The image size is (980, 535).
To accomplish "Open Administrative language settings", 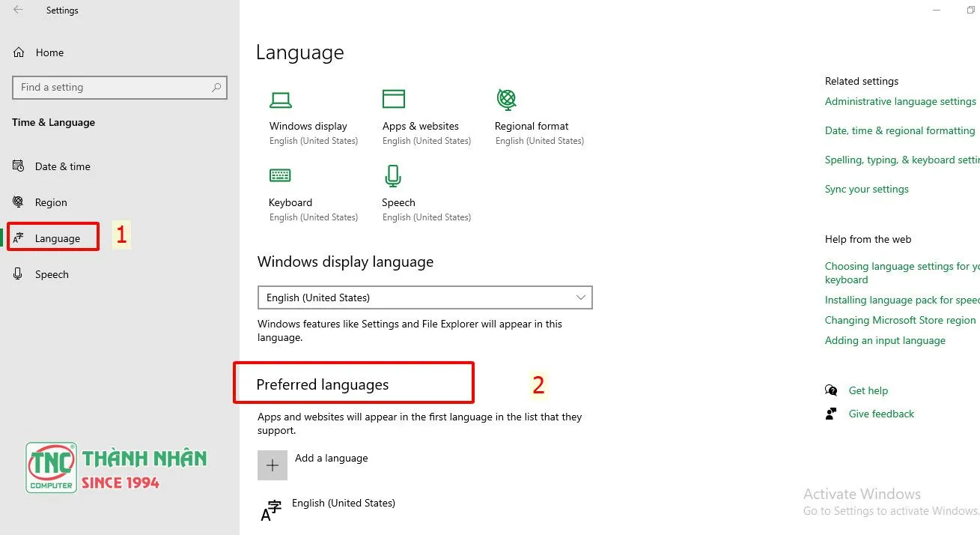I will 900,101.
